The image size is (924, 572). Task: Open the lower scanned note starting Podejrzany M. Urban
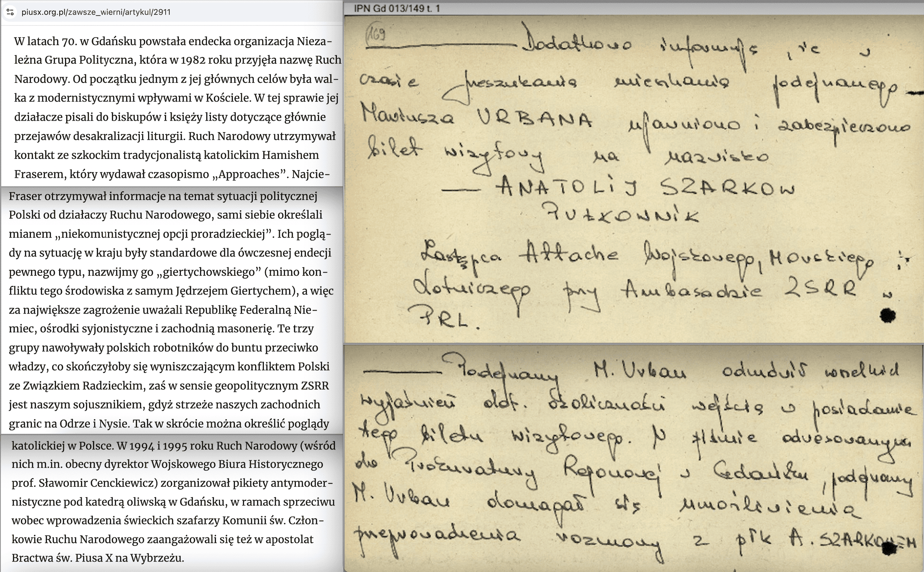point(634,459)
